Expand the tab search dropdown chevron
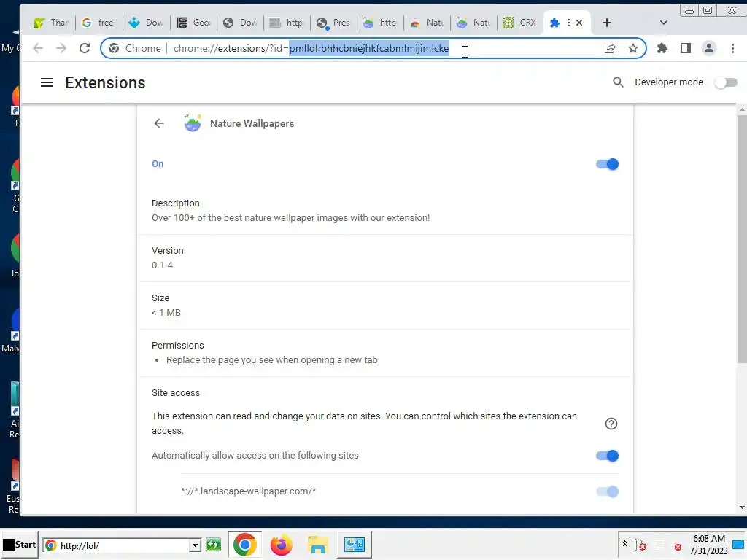Screen dimensions: 747x560 663,23
